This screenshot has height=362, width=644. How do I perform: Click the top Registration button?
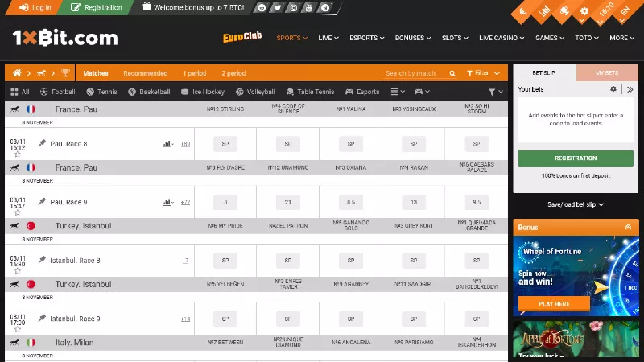[97, 7]
